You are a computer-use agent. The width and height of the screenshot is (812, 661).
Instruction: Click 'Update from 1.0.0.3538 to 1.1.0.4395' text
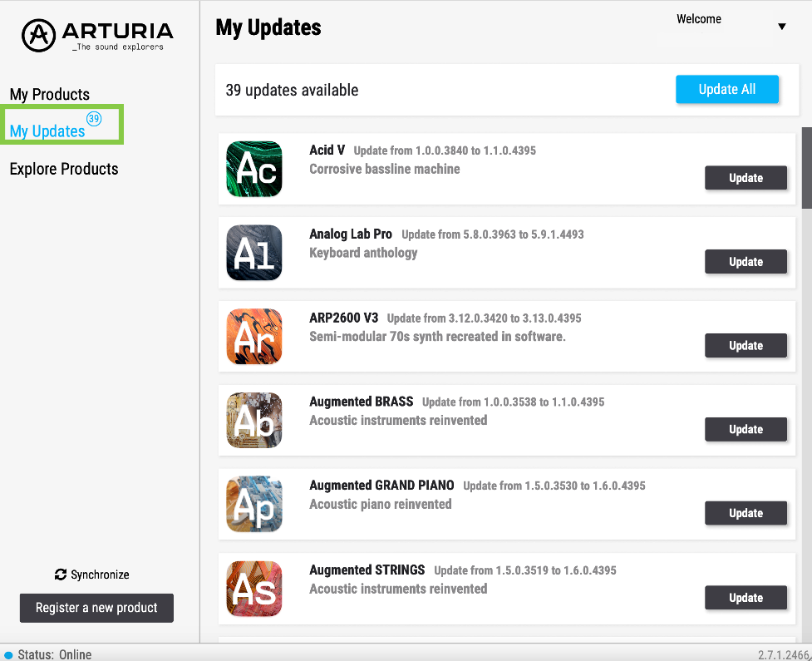513,402
